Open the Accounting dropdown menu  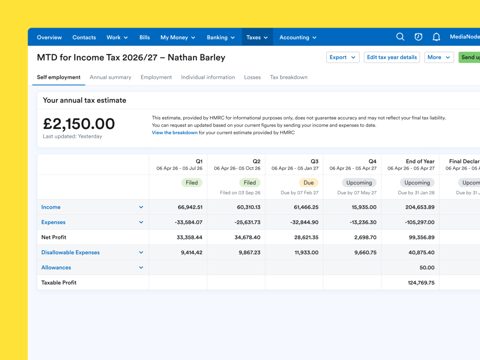tap(298, 37)
